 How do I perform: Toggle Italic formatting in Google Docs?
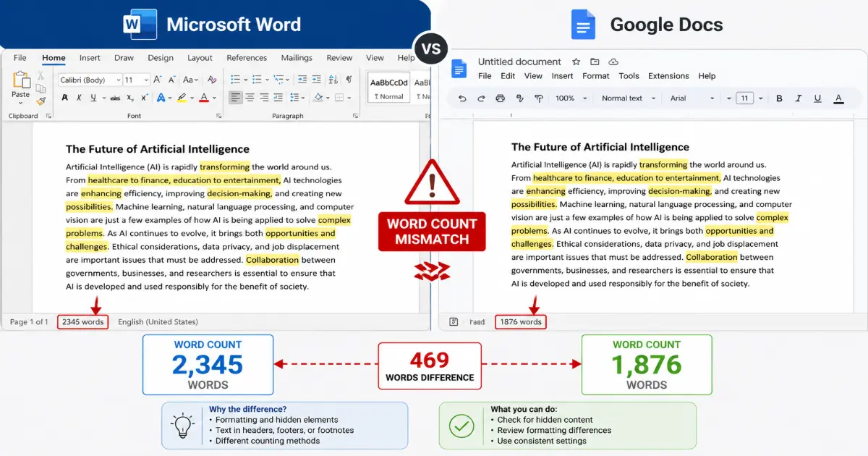(x=798, y=98)
